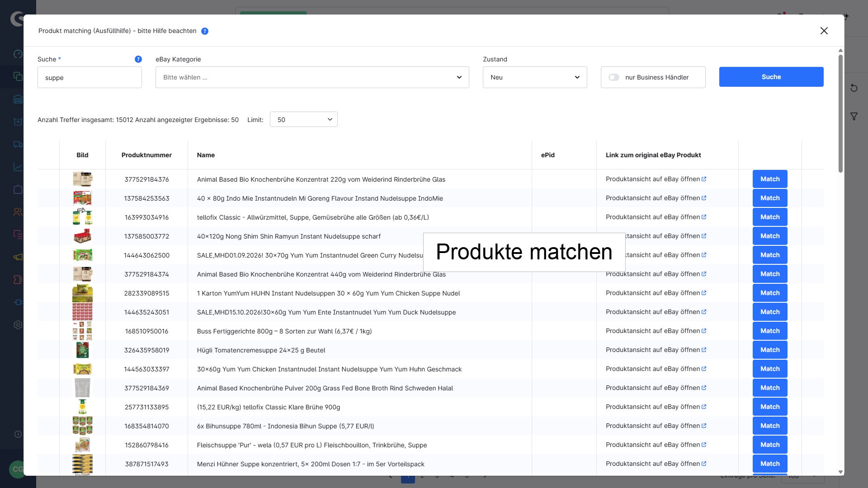The image size is (868, 488).
Task: Open the customers people icon in sidebar
Action: pyautogui.click(x=18, y=212)
